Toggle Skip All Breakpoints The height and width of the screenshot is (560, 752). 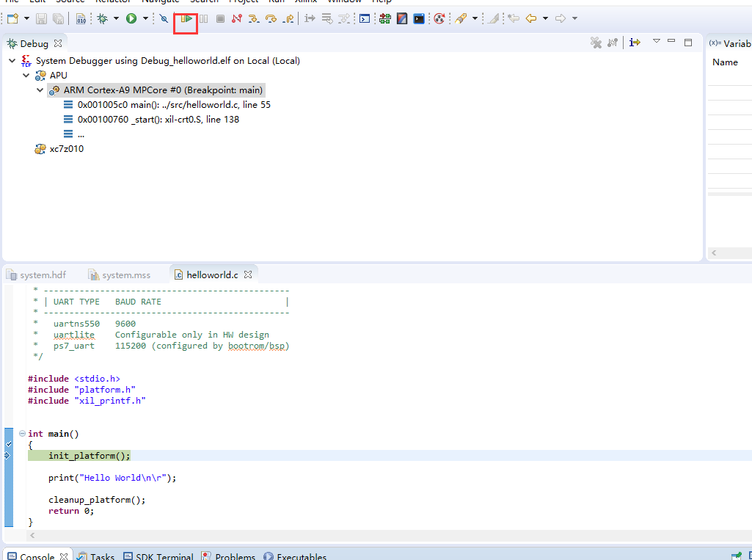tap(164, 18)
